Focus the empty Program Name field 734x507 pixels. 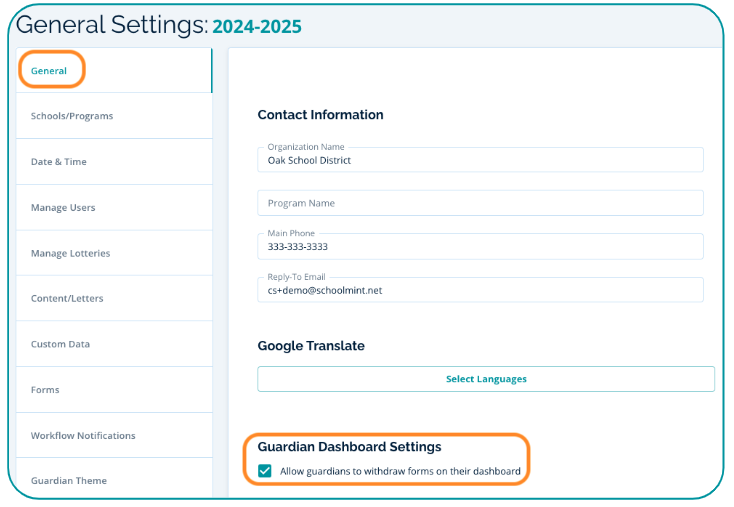[x=480, y=203]
